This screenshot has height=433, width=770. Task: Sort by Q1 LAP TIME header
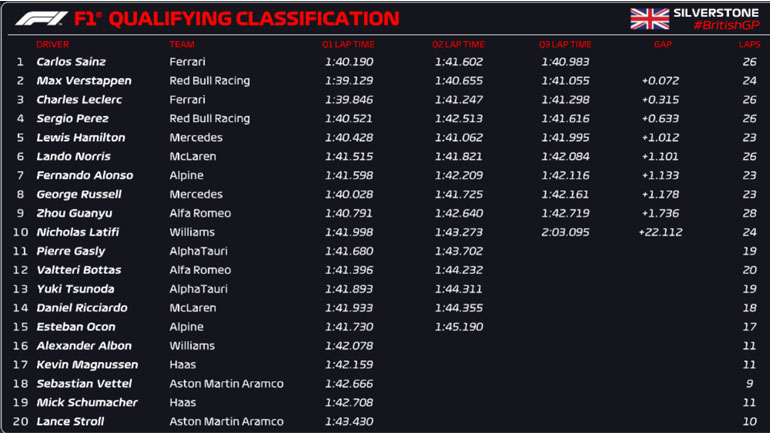coord(348,45)
